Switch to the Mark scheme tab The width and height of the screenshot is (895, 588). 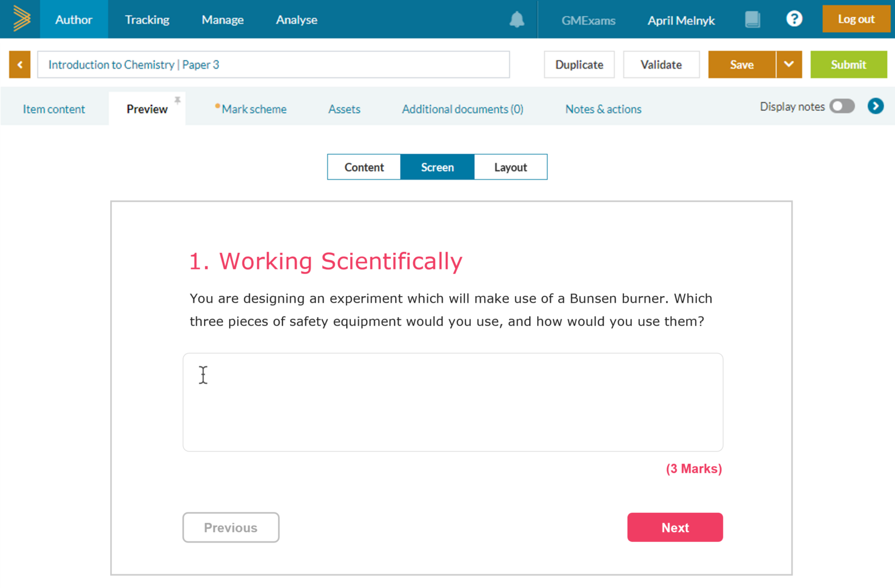(255, 109)
